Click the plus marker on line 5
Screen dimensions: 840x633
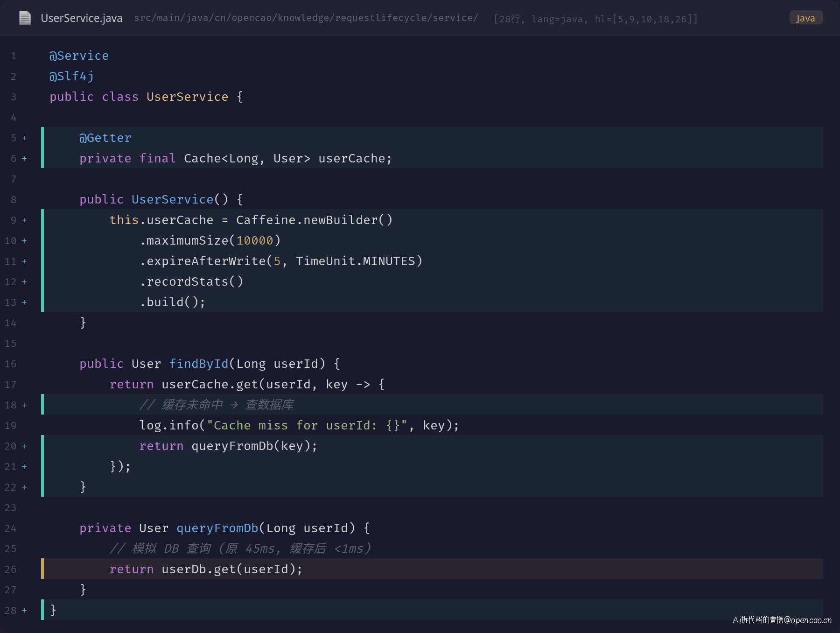pyautogui.click(x=24, y=138)
